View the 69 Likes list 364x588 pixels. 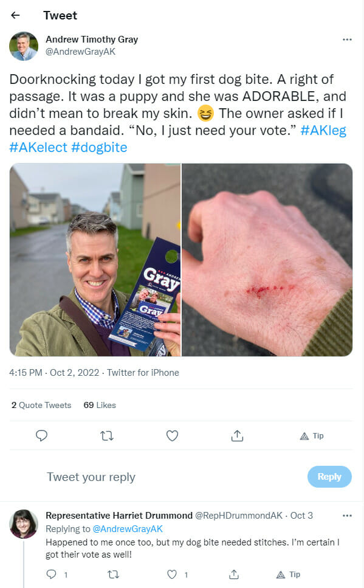(100, 405)
